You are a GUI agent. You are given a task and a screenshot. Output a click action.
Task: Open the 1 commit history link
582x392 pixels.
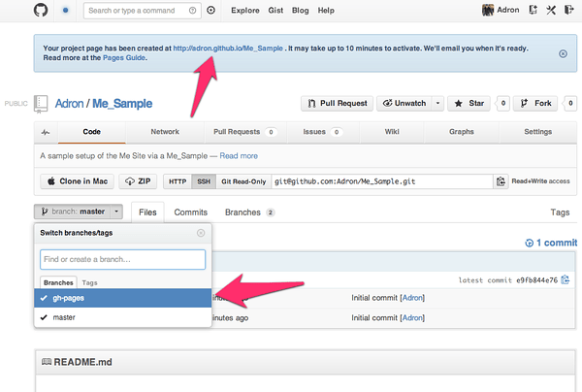pos(551,243)
